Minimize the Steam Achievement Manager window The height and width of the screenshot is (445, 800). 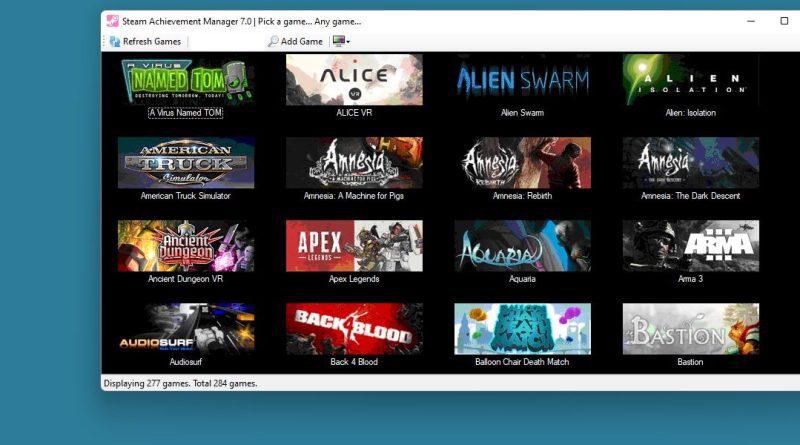751,21
